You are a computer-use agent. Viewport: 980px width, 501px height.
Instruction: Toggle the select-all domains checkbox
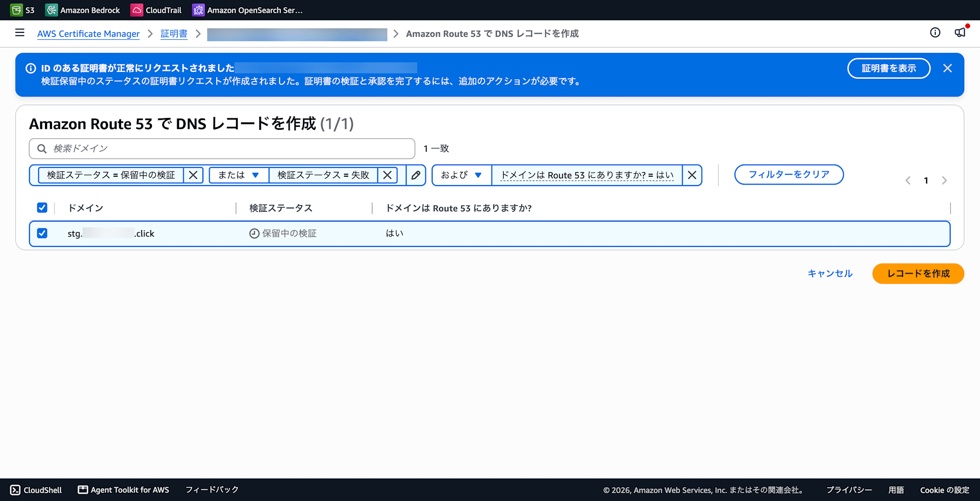[x=42, y=208]
